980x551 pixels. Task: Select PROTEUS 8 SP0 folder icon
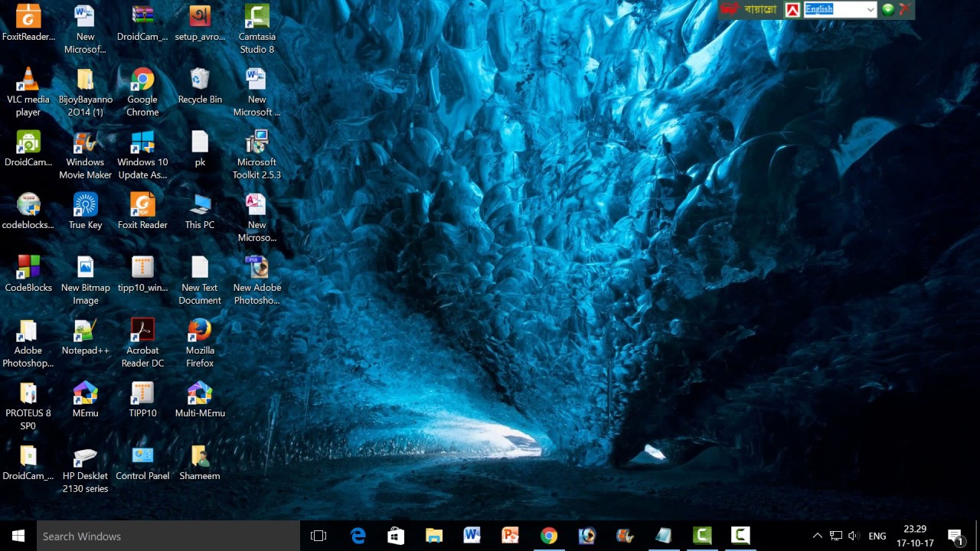[x=28, y=406]
